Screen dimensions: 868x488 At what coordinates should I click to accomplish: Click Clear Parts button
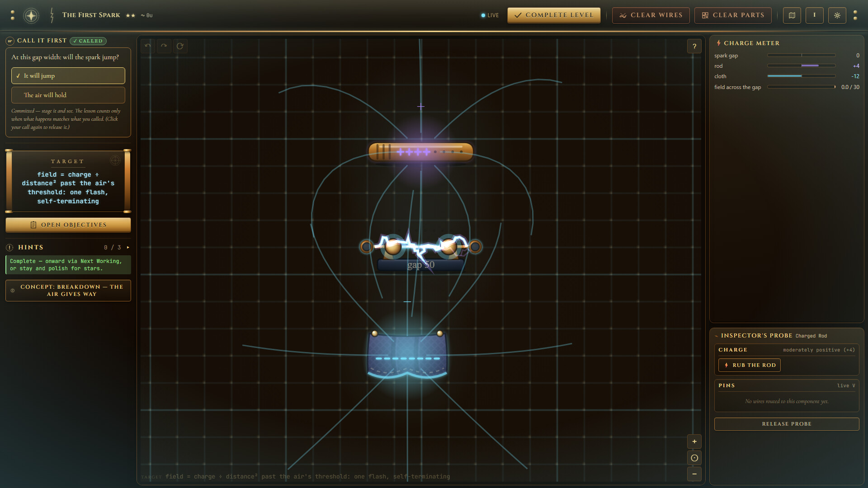[x=733, y=15]
